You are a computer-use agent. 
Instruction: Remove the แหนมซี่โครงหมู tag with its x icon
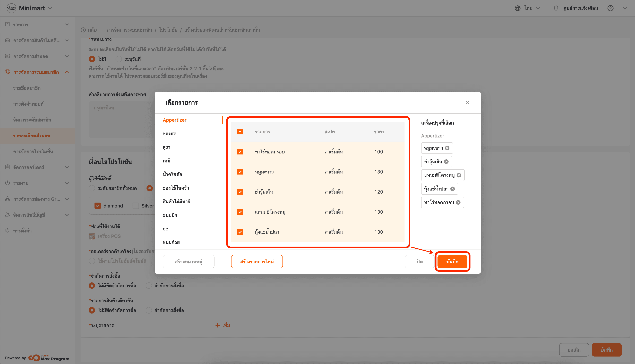pyautogui.click(x=459, y=175)
